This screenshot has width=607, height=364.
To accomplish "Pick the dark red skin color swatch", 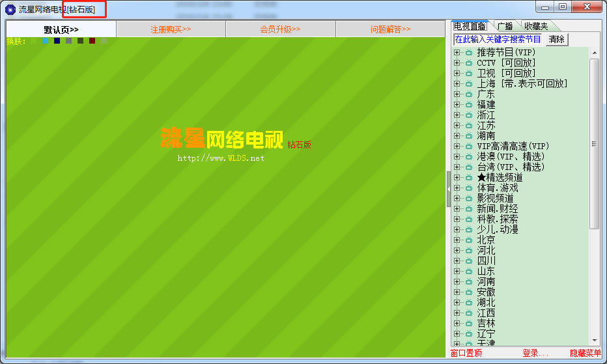I will (92, 41).
